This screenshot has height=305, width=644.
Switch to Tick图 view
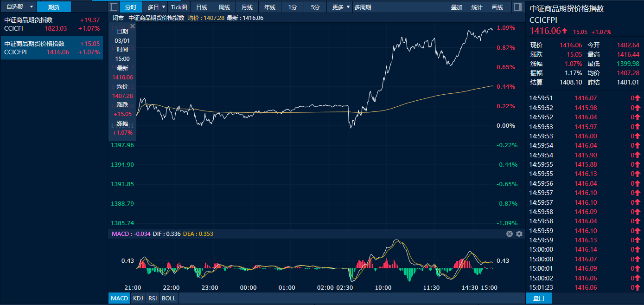(179, 7)
